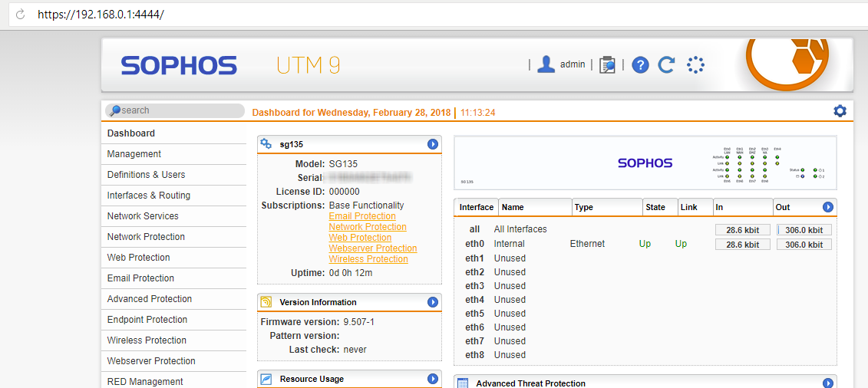This screenshot has width=868, height=388.
Task: Click the Web Protection subscription link
Action: coord(360,238)
